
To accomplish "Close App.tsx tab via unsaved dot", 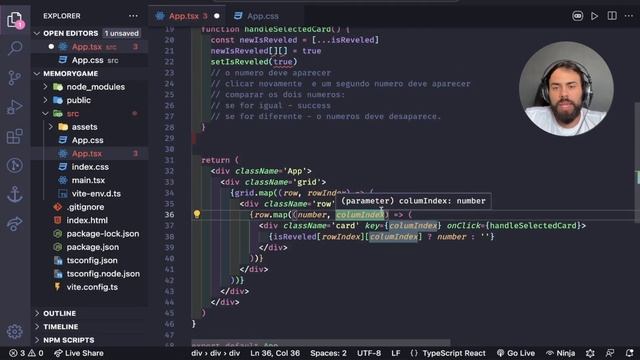I will click(217, 16).
